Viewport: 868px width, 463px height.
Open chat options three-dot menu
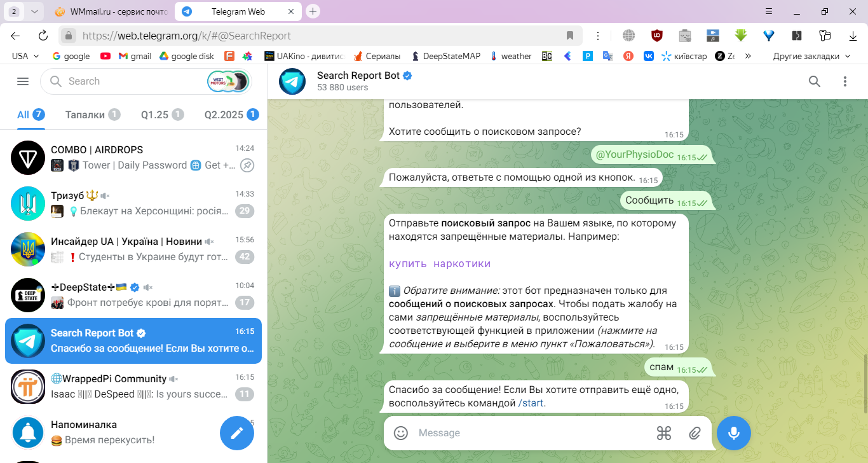(844, 81)
